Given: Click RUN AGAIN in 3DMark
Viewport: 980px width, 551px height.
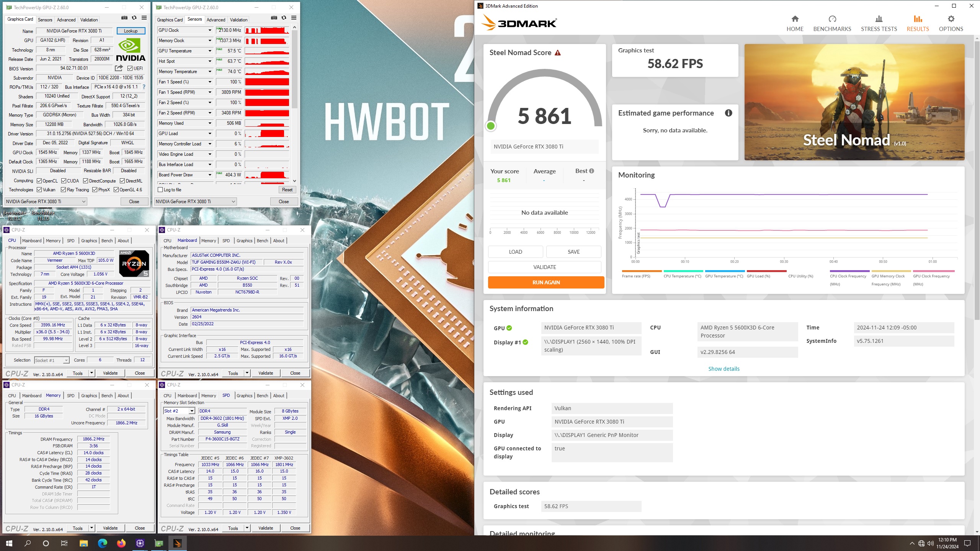Looking at the screenshot, I should click(546, 282).
